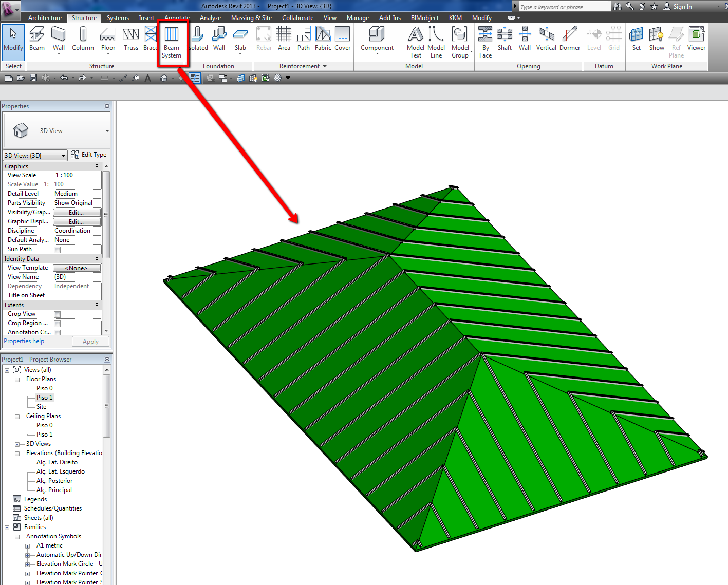The width and height of the screenshot is (728, 585).
Task: Select the Beam System tool
Action: click(172, 42)
